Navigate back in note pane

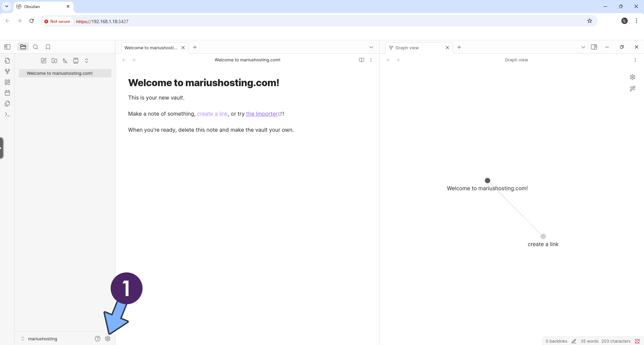124,60
